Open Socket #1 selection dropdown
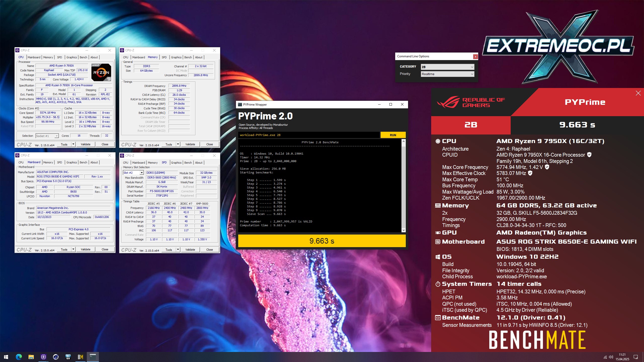 click(47, 136)
